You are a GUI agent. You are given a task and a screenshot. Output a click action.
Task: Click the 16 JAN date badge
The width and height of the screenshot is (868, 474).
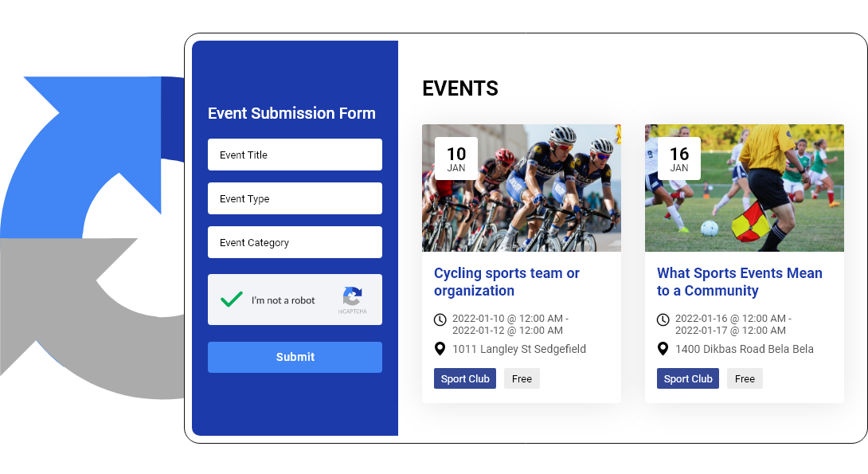[679, 159]
